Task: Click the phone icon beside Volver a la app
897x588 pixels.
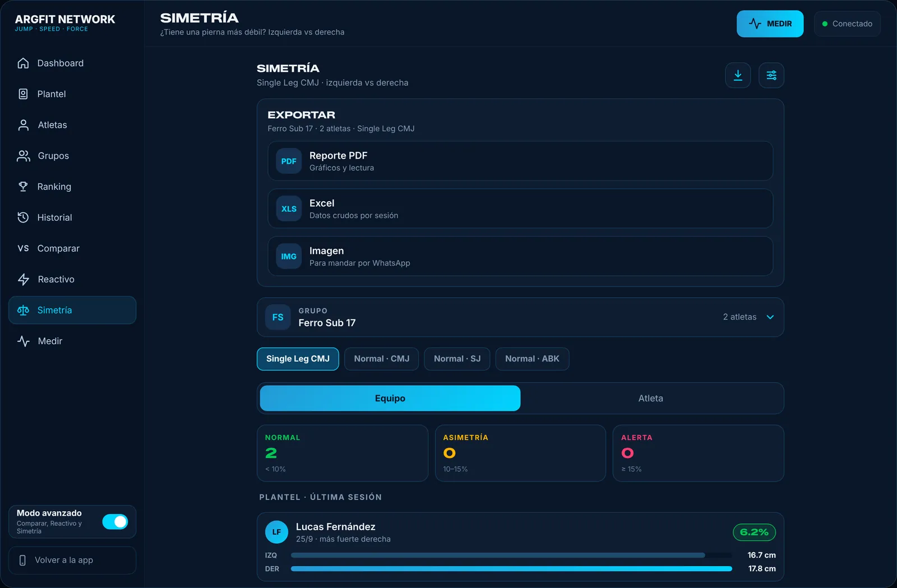Action: tap(22, 560)
